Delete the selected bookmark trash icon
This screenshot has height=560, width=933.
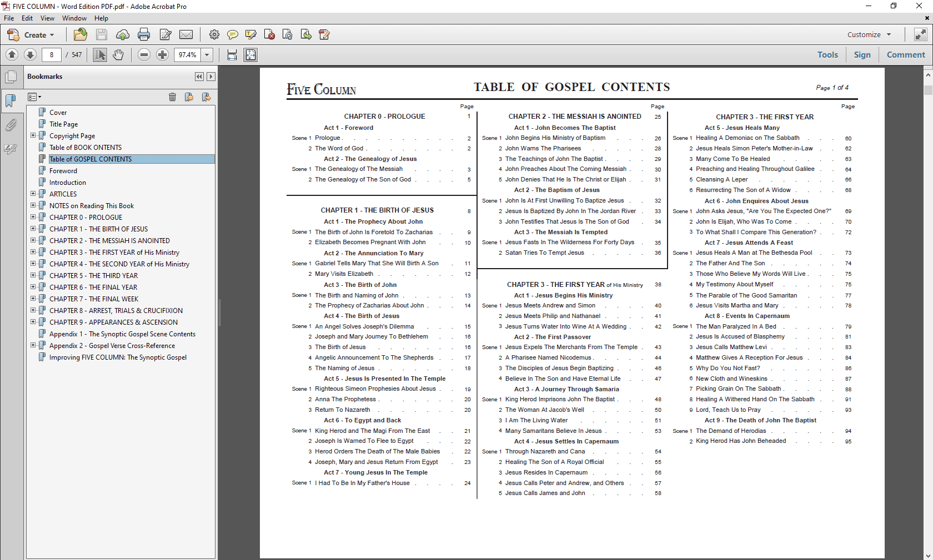click(173, 97)
